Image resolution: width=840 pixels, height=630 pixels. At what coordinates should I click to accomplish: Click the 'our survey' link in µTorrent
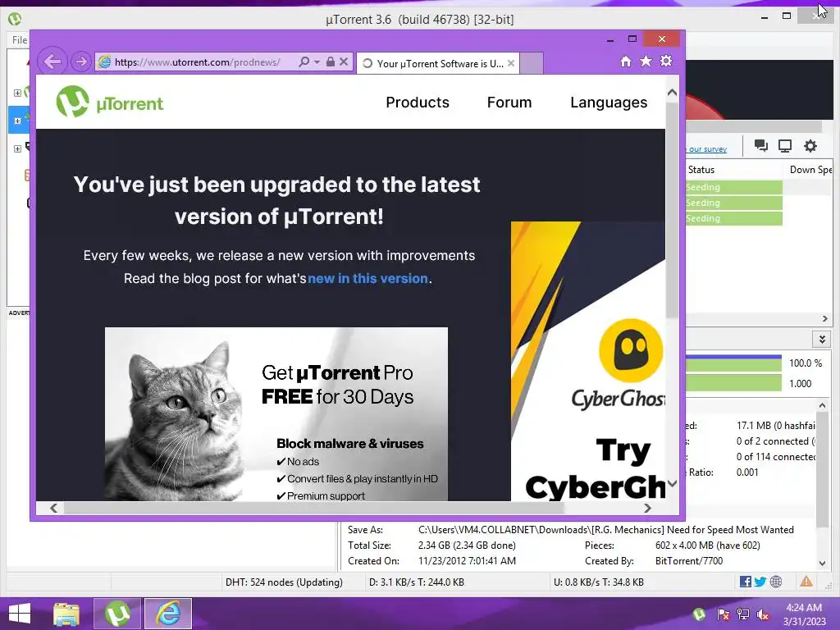tap(707, 149)
